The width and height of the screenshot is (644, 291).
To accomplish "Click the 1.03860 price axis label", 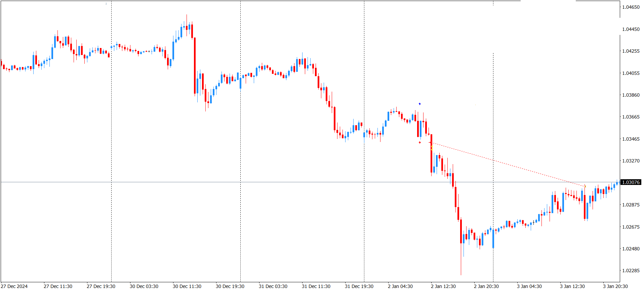I will [x=631, y=95].
